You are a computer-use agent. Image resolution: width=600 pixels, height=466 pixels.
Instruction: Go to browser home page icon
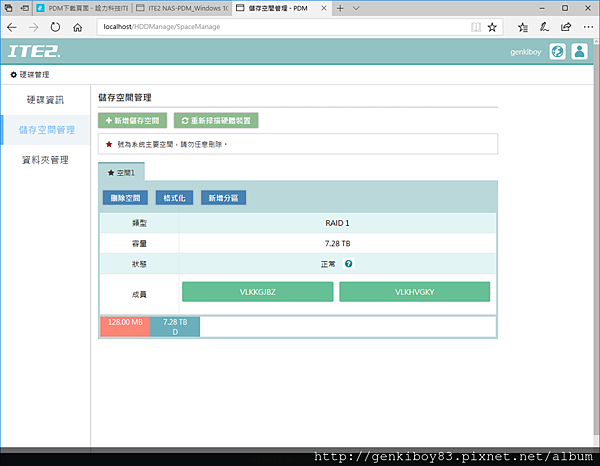78,27
